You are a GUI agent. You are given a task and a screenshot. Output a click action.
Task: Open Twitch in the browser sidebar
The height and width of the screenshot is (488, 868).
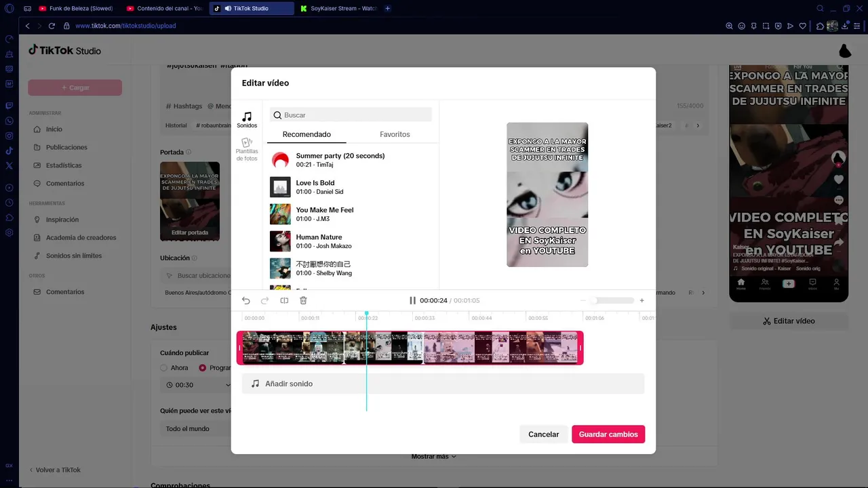pyautogui.click(x=9, y=106)
